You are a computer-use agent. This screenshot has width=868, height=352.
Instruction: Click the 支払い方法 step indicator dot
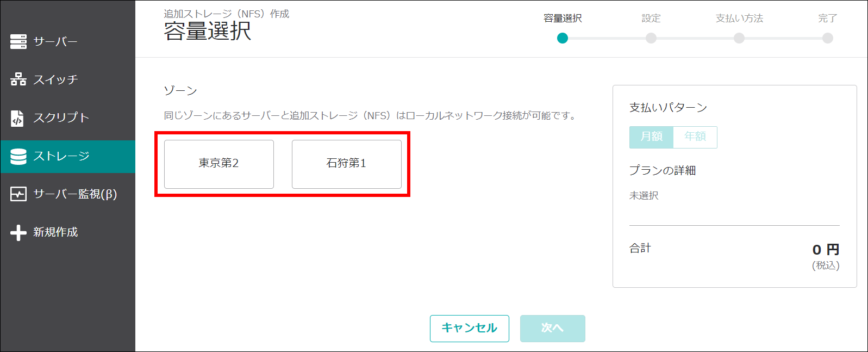(739, 38)
